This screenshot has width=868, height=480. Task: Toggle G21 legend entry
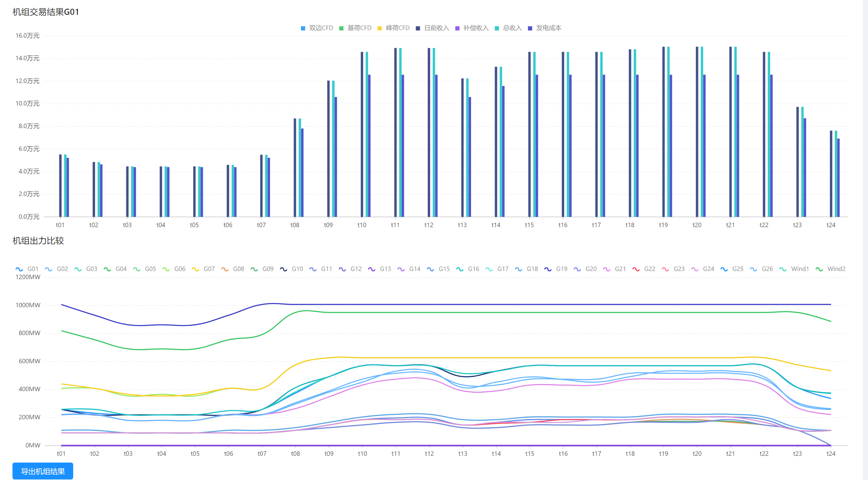pyautogui.click(x=614, y=269)
